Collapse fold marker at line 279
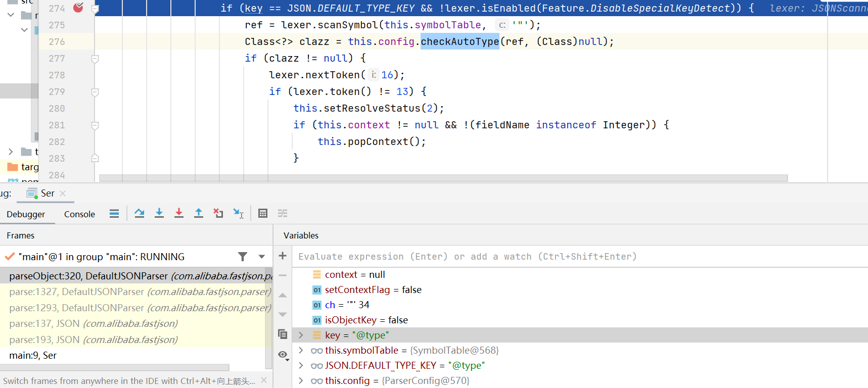Viewport: 868px width, 388px height. [95, 92]
